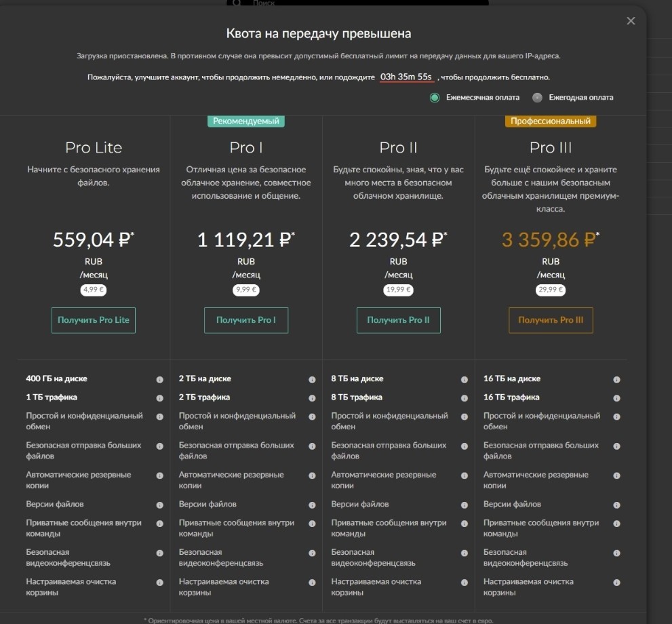Click Pro II Автоматические резервные копии info icon
This screenshot has height=624, width=672.
pyautogui.click(x=464, y=475)
